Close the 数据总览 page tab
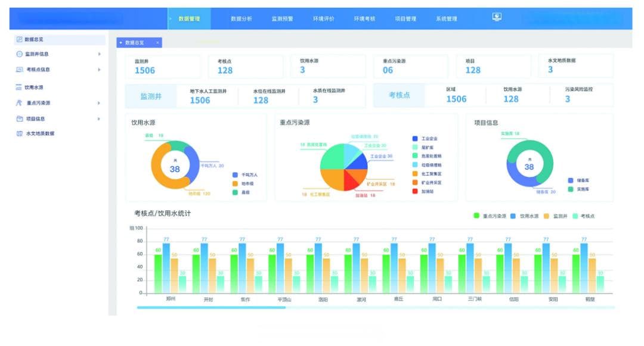 [x=157, y=43]
